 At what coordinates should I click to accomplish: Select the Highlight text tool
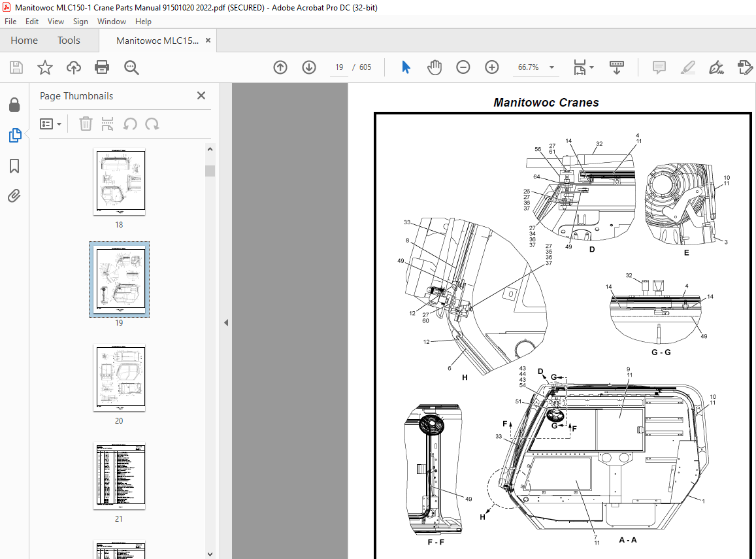click(x=688, y=67)
